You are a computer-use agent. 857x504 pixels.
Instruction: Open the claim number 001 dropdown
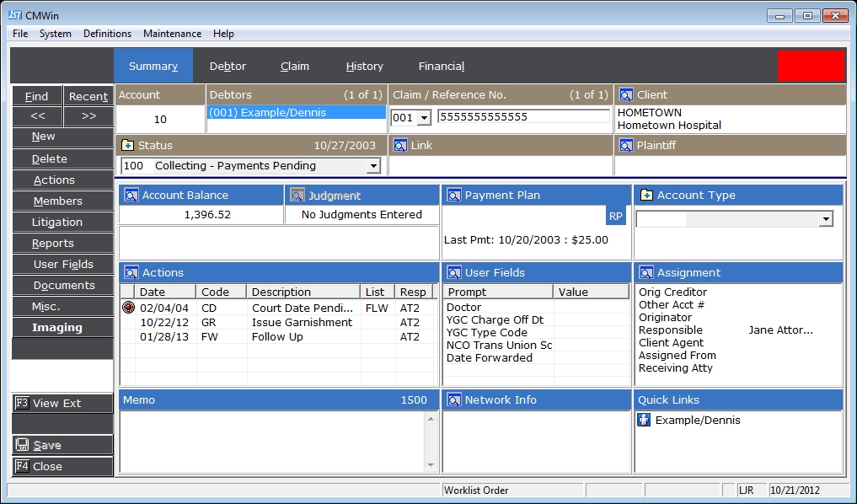pos(423,118)
